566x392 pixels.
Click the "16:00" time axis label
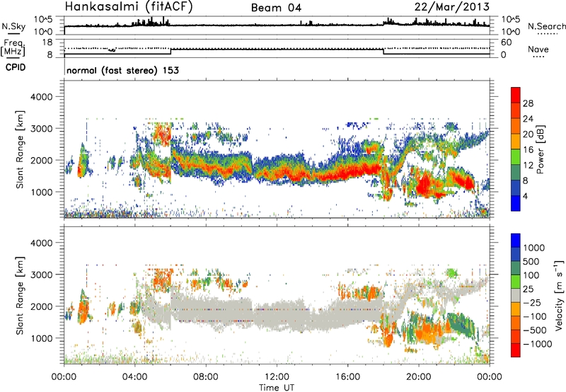point(347,377)
